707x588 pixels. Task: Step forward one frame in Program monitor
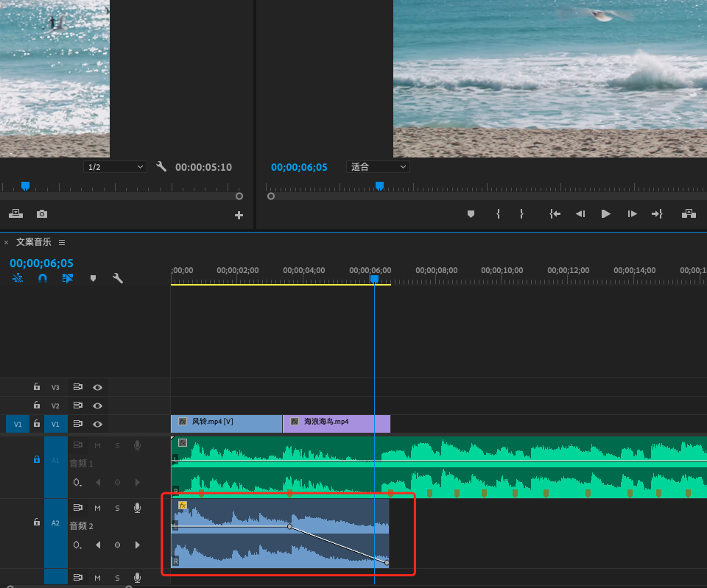632,214
